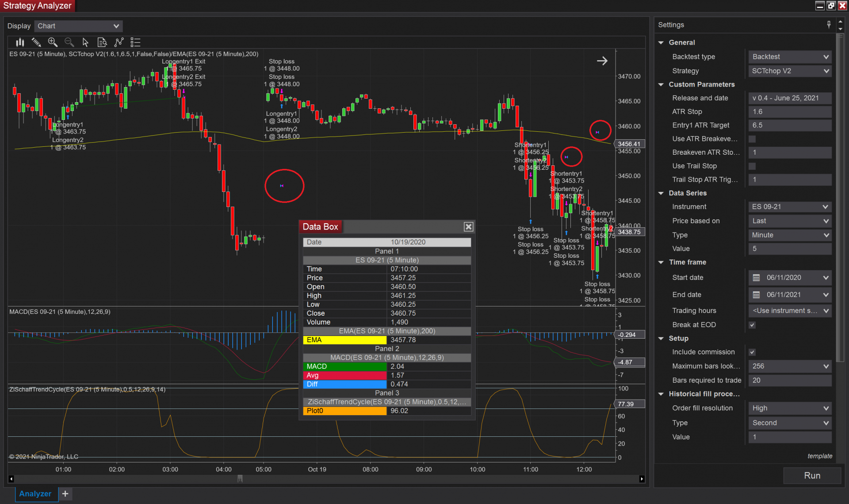Enable the Use Trail Stop checkbox

[x=752, y=166]
